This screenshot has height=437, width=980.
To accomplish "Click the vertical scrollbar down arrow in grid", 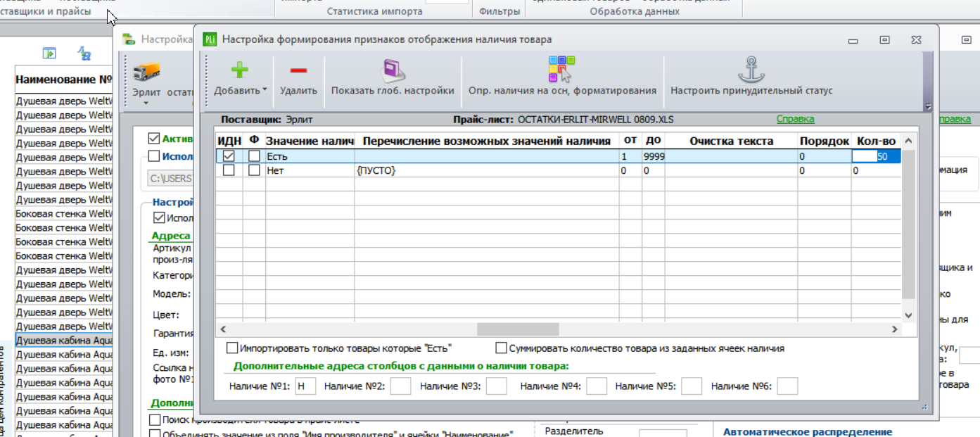I will (908, 315).
